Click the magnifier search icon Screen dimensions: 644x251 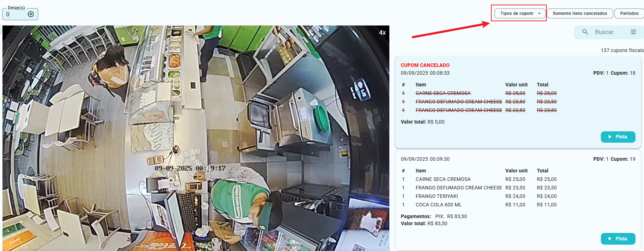pyautogui.click(x=585, y=32)
